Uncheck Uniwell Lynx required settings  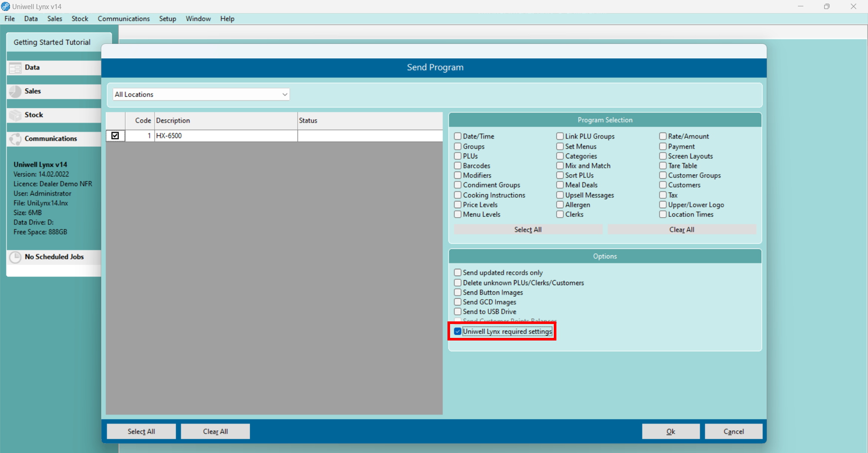point(457,331)
